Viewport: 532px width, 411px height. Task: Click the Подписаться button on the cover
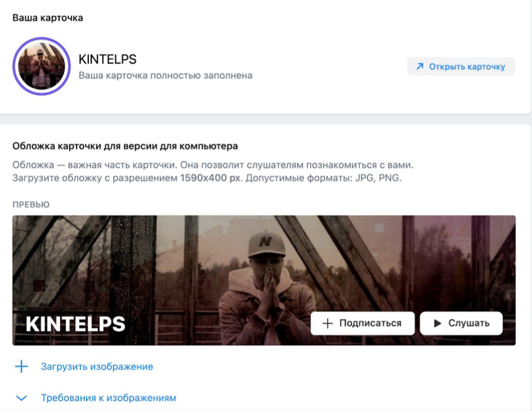coord(362,323)
